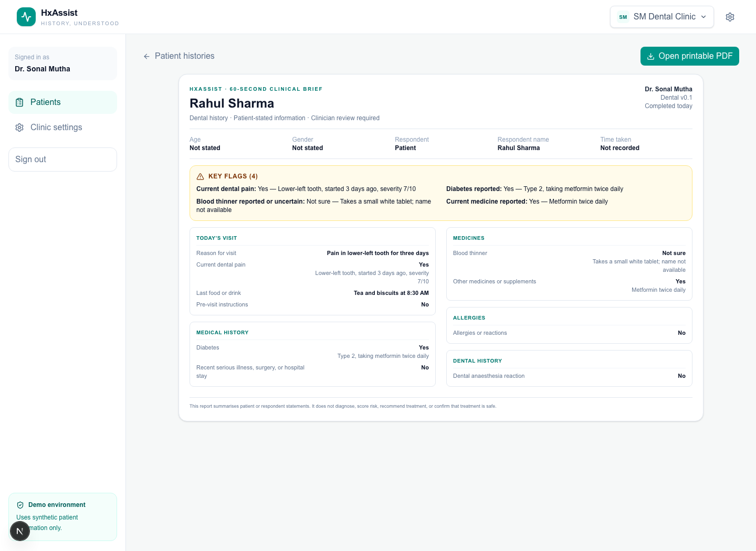Click the HxAssist brand name
Viewport: 756px width, 551px height.
pos(59,13)
